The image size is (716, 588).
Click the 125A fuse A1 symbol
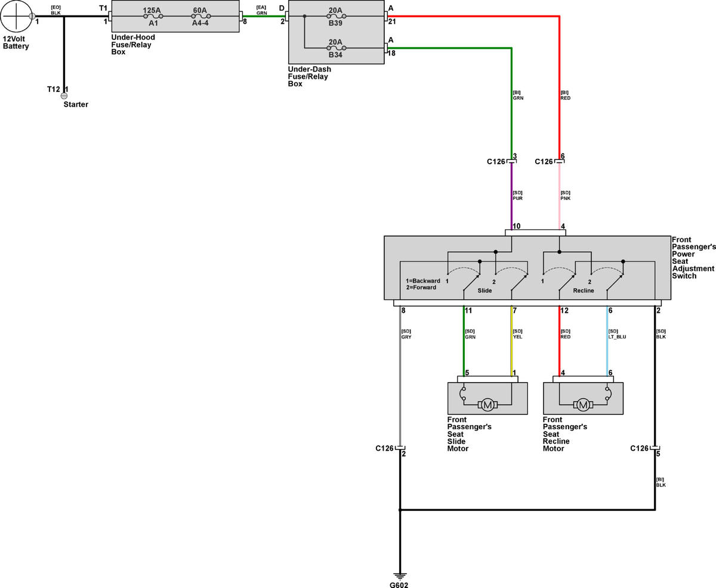click(x=153, y=17)
